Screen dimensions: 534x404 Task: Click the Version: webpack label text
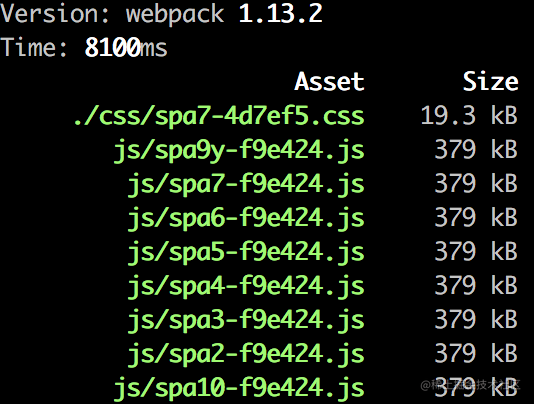[x=112, y=14]
